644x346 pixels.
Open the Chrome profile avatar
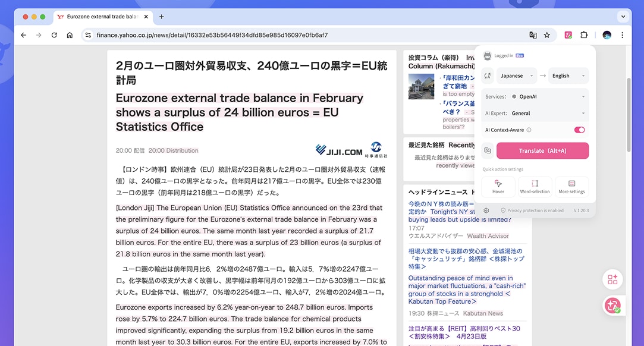pyautogui.click(x=607, y=35)
